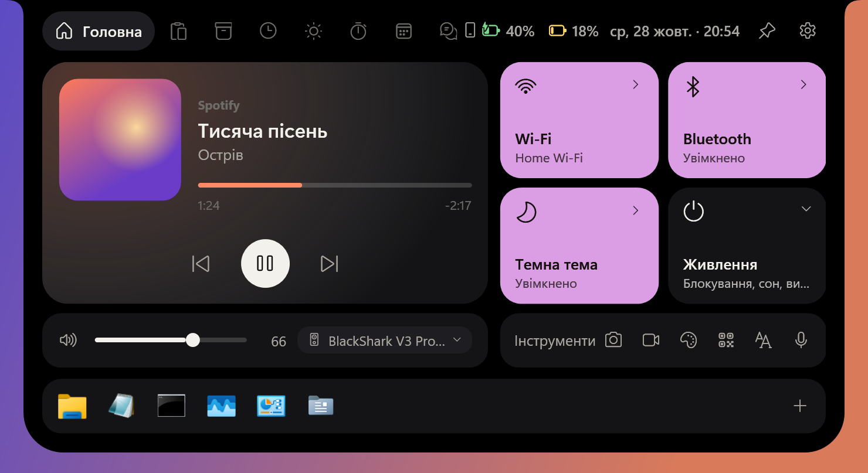Toggle the Wi-Fi tile off
Image resolution: width=868 pixels, height=473 pixels.
point(579,120)
